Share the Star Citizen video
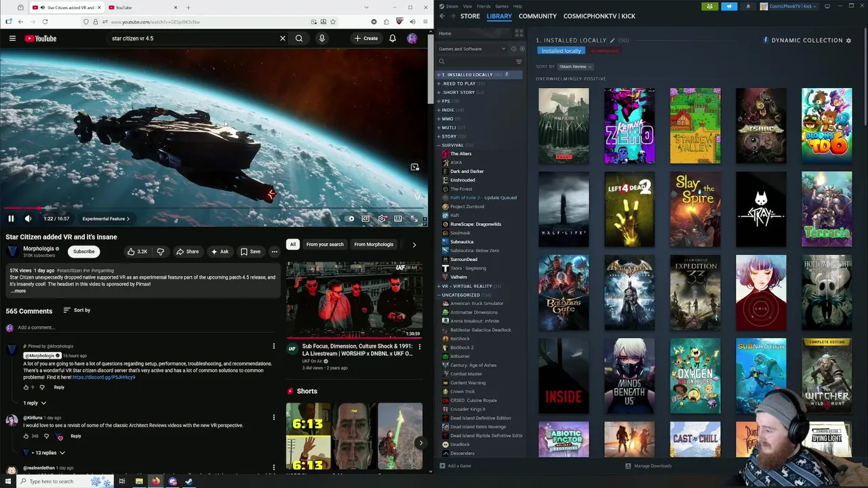Viewport: 868px width, 488px height. pyautogui.click(x=188, y=251)
